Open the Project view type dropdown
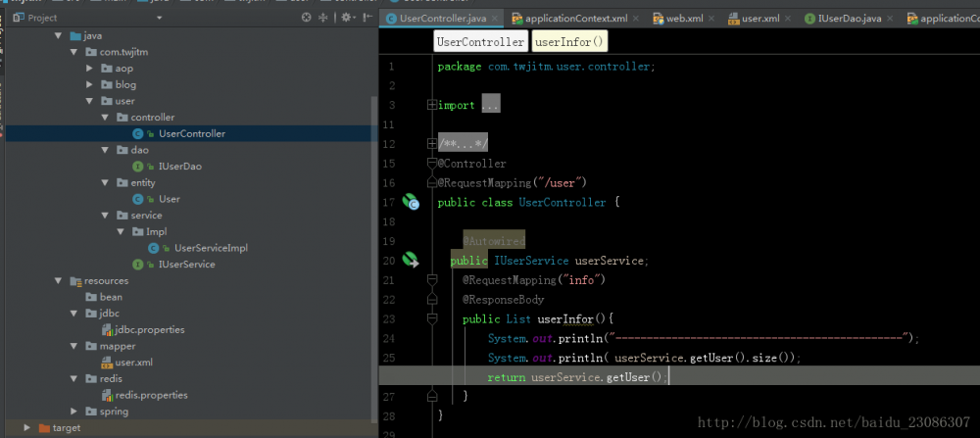980x438 pixels. pyautogui.click(x=160, y=18)
